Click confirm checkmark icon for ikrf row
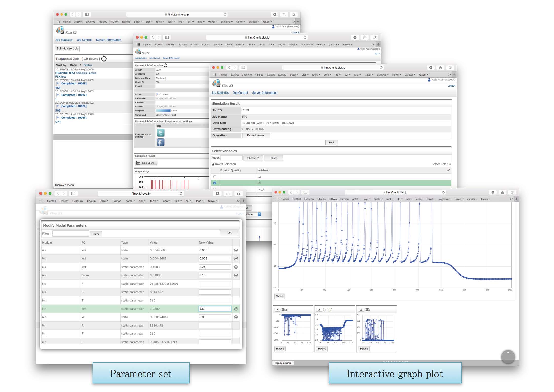This screenshot has height=392, width=554. click(236, 309)
